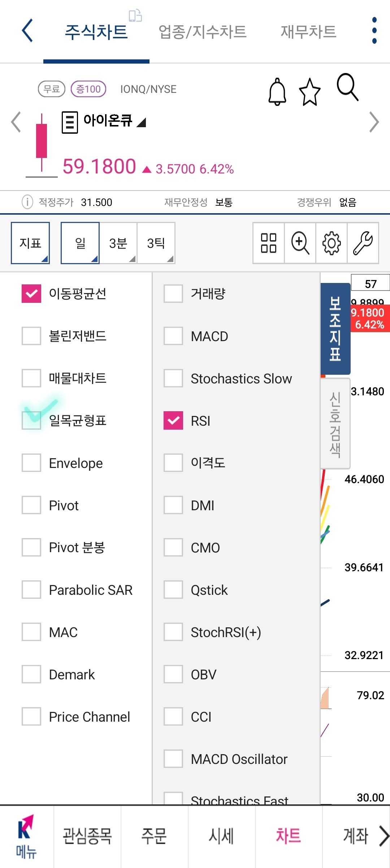Check the 볼린저밴드 indicator

(x=31, y=336)
